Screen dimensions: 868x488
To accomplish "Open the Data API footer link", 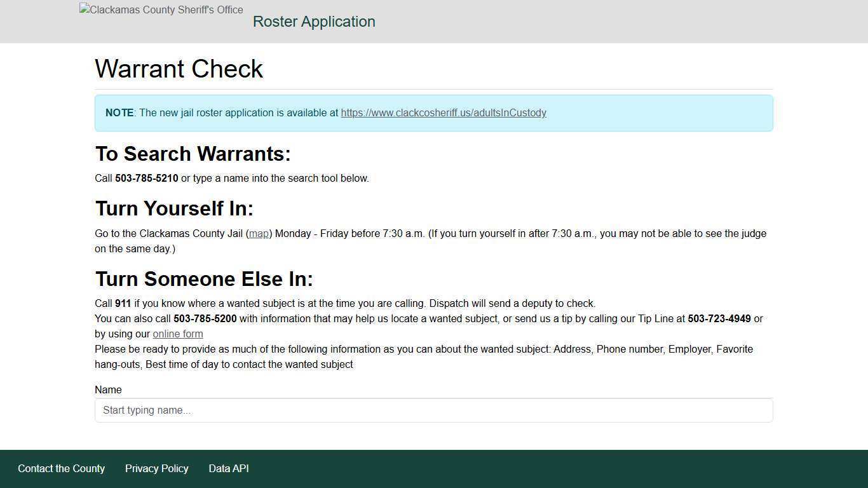I will [x=228, y=468].
